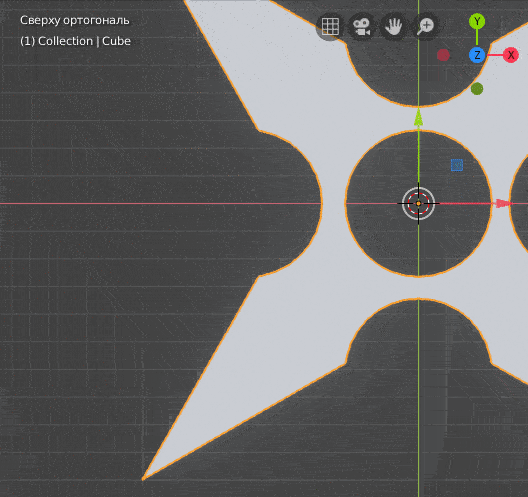Click the zoom view magnifier icon

coord(425,27)
